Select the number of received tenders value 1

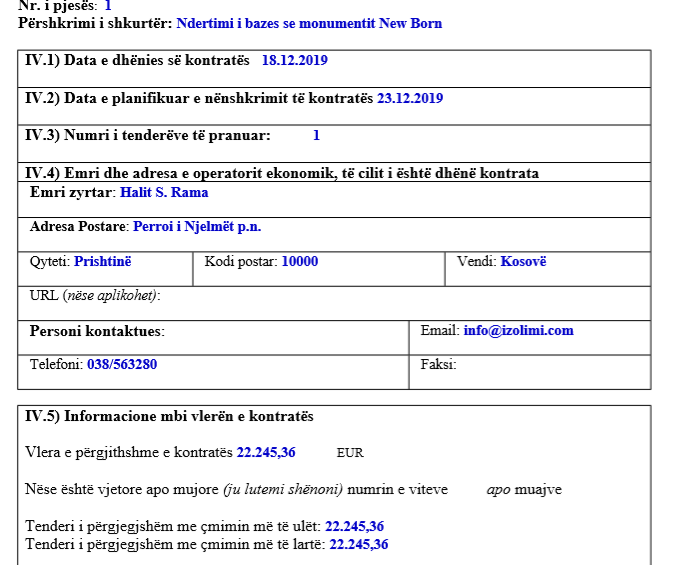[316, 136]
